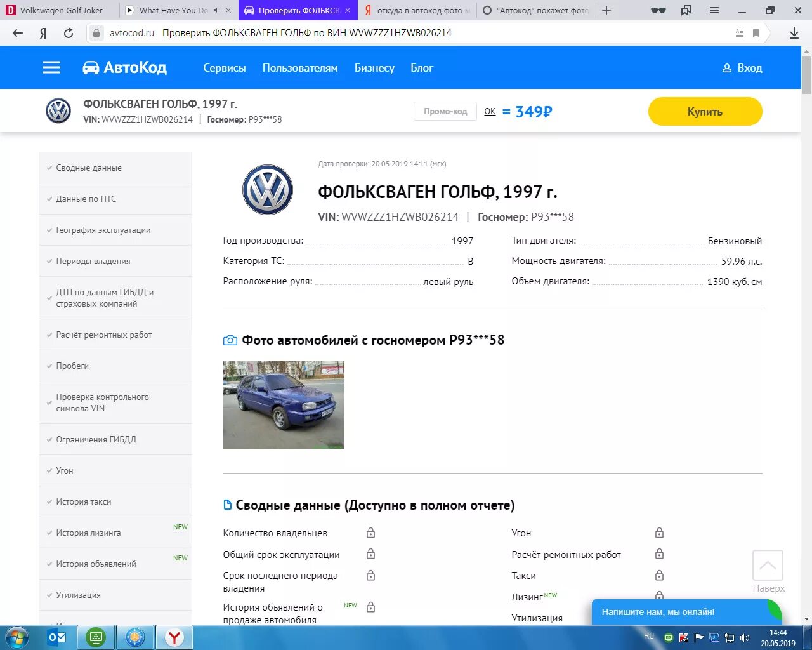
Task: Toggle reader mode icon in address bar
Action: click(740, 33)
